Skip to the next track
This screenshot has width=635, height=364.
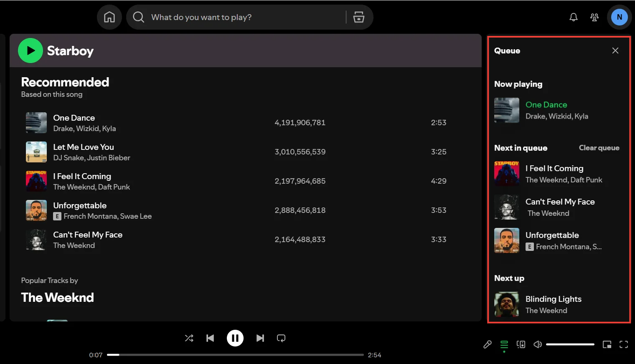click(x=260, y=338)
